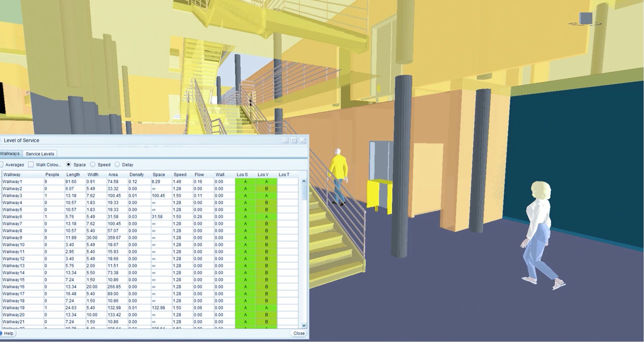The width and height of the screenshot is (644, 342).
Task: Click the length value 81.60
Action: pyautogui.click(x=71, y=182)
